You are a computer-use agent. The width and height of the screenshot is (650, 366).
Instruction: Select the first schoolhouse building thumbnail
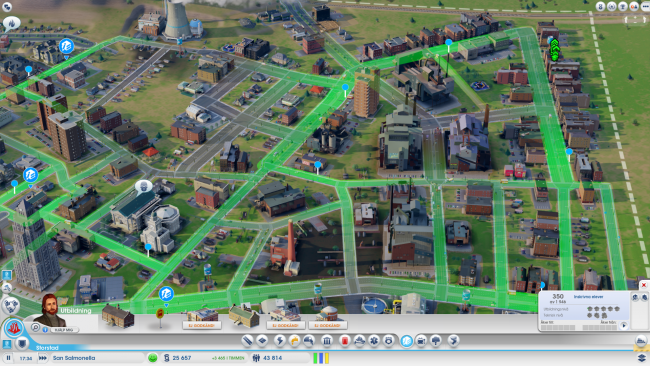coord(118,316)
